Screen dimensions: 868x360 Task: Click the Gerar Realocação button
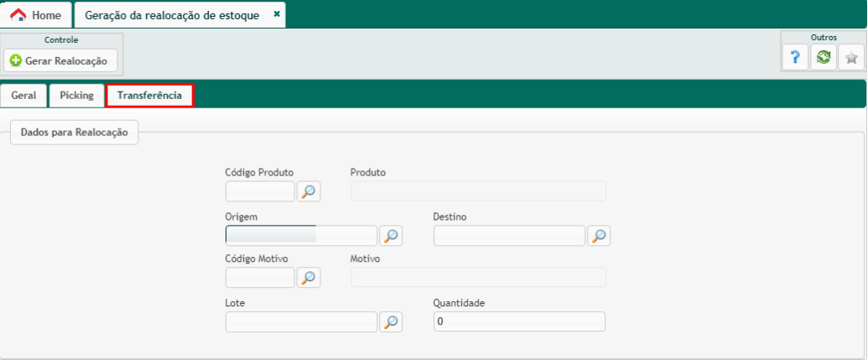pos(60,61)
